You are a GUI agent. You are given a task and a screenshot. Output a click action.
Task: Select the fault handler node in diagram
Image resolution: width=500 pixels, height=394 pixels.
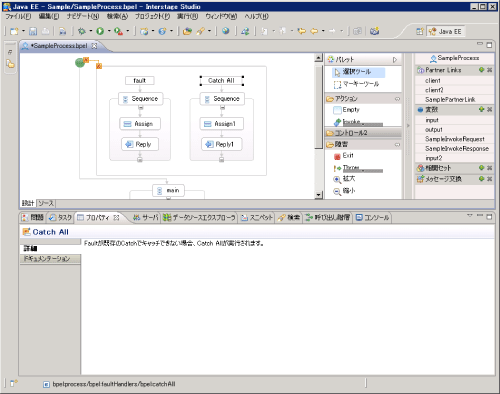click(x=140, y=80)
